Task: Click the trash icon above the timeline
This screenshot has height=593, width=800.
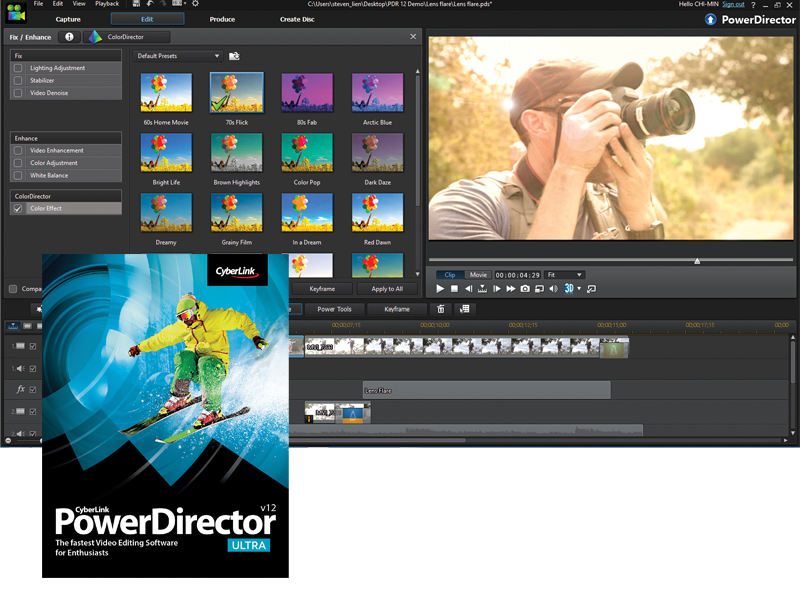Action: tap(441, 310)
